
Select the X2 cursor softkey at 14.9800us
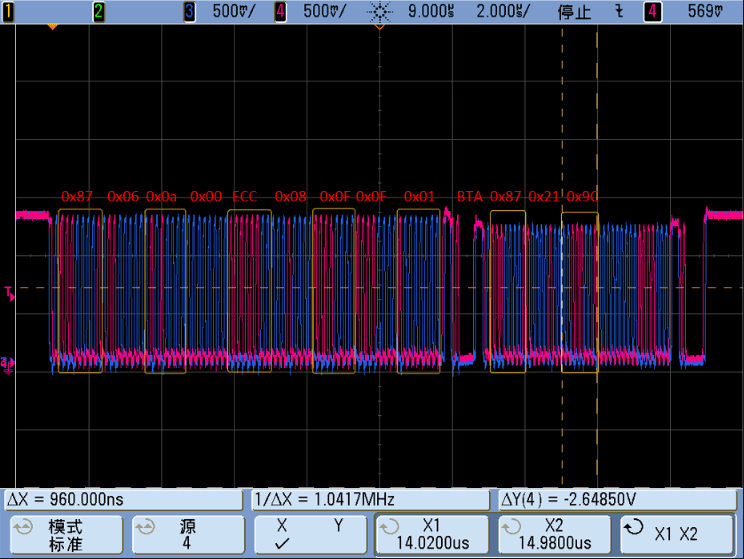point(553,535)
